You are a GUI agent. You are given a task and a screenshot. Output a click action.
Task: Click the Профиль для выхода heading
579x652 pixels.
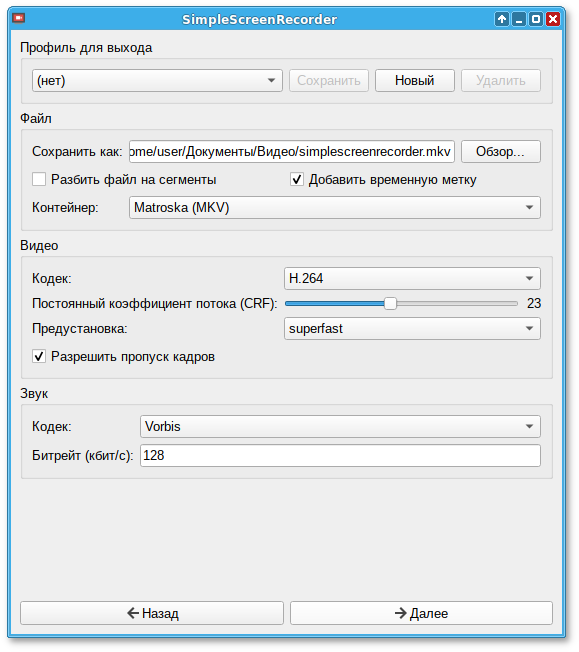(86, 48)
